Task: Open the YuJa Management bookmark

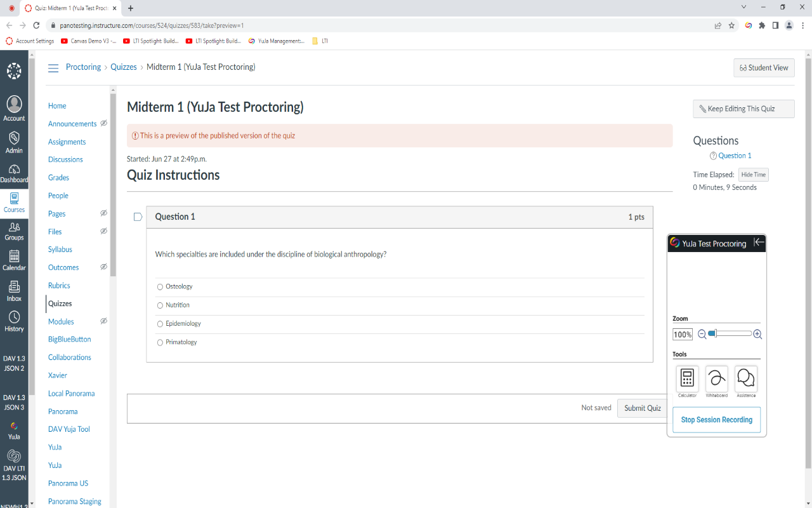Action: click(x=276, y=41)
